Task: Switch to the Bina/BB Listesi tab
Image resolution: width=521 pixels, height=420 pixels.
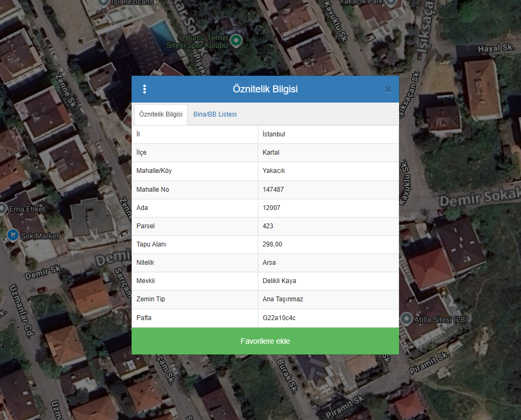Action: pyautogui.click(x=215, y=114)
